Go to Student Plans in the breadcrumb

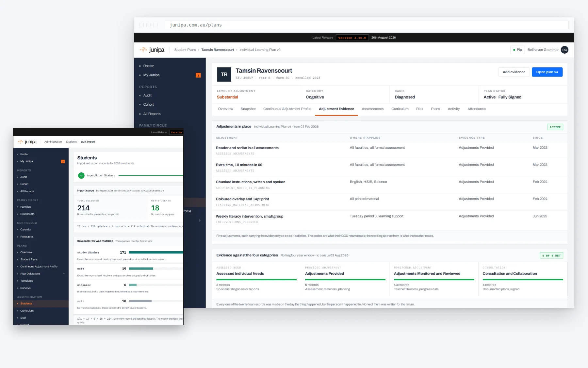pyautogui.click(x=185, y=50)
